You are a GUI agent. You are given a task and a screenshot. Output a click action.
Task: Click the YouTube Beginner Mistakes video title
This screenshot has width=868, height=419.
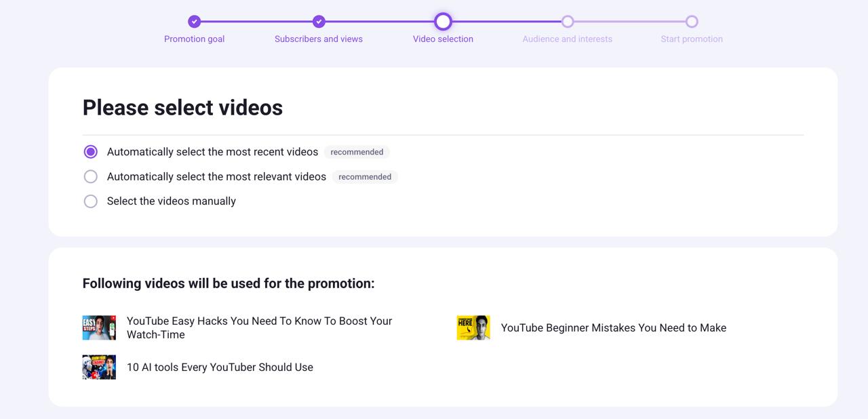(613, 328)
